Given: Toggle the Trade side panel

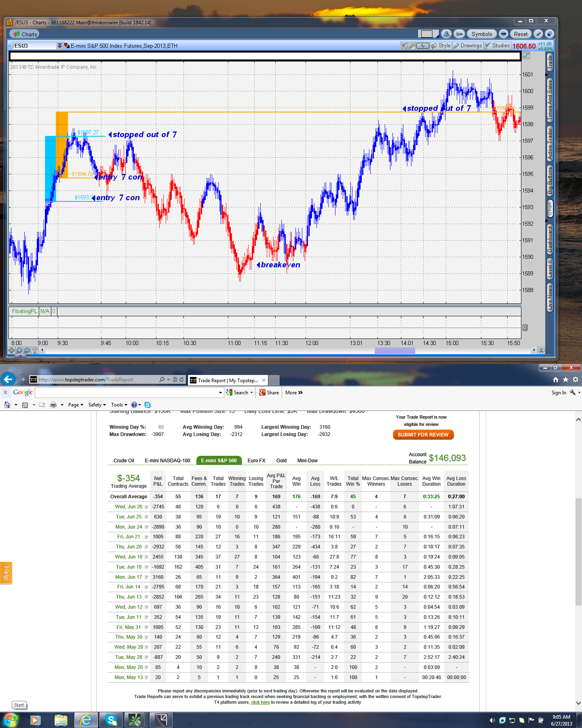Looking at the screenshot, I should [550, 62].
